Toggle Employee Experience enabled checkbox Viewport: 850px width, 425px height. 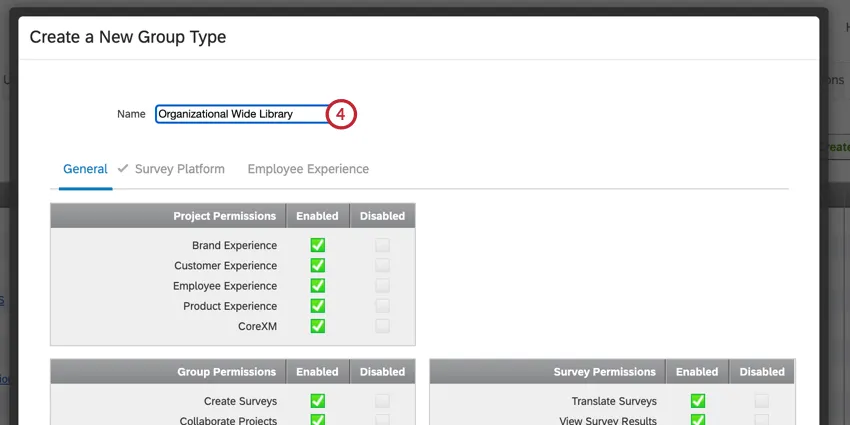coord(317,286)
